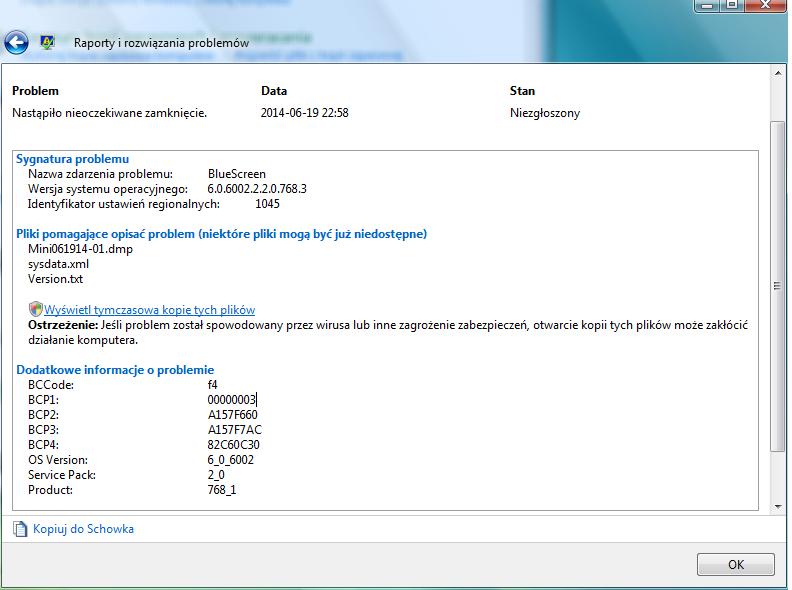Click the Raporty i rozwiązania problemów title
The image size is (792, 590).
161,43
